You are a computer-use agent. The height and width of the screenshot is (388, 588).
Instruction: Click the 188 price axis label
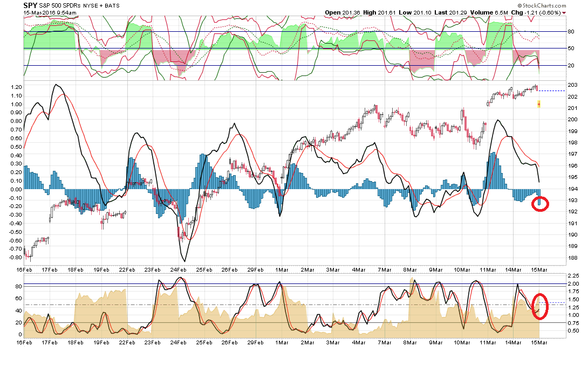[x=572, y=258]
